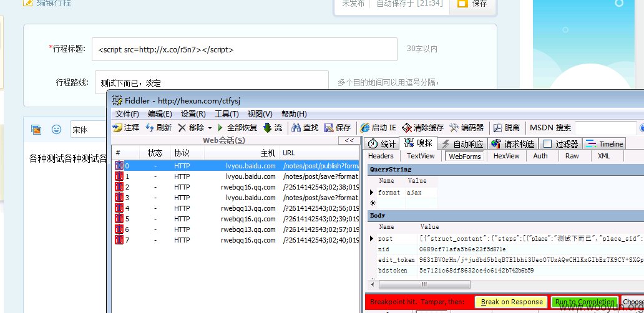Click the edit_token value cell
Image resolution: width=644 pixels, height=313 pixels.
coord(530,259)
